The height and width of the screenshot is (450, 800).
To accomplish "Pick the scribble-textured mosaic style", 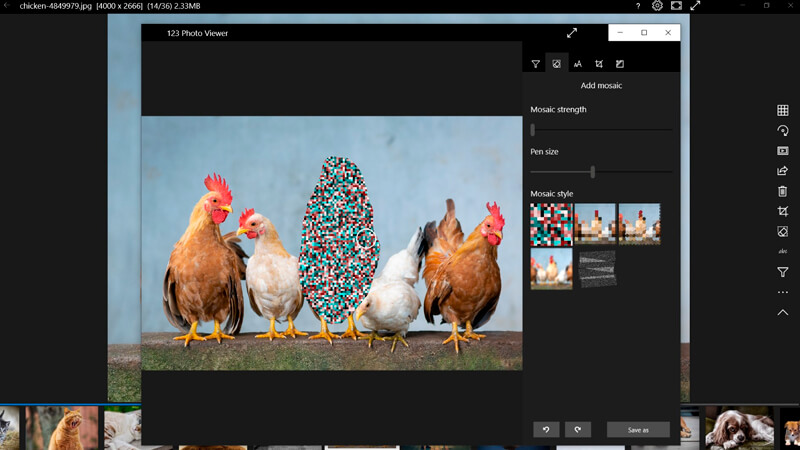I will 596,269.
